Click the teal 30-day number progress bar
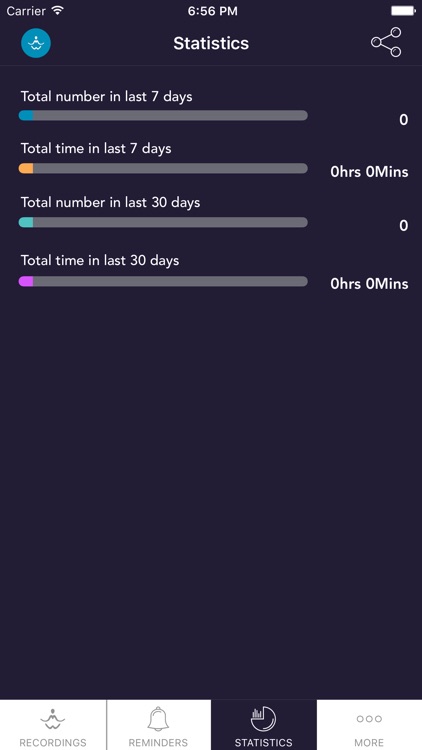 click(x=163, y=222)
